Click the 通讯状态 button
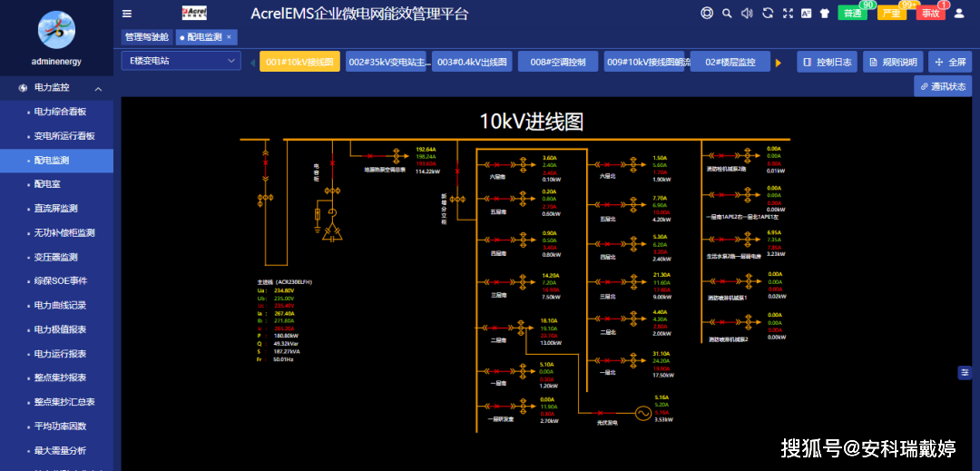This screenshot has height=471, width=980. click(x=943, y=86)
